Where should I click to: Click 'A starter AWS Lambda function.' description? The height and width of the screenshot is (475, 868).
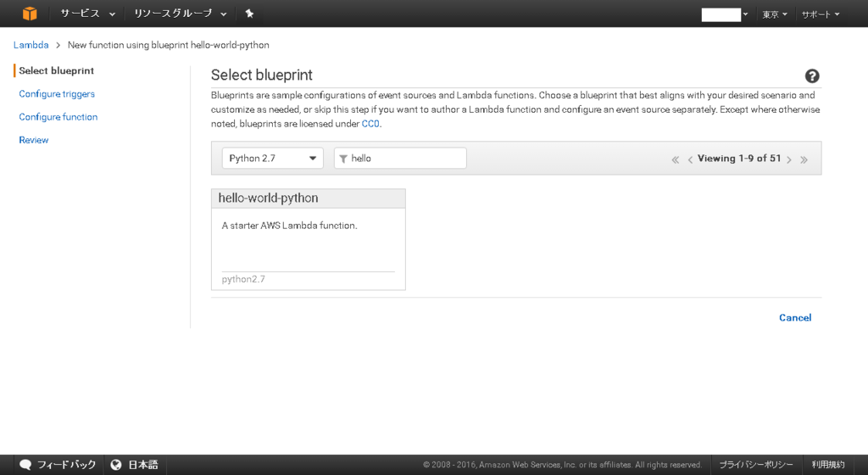290,226
